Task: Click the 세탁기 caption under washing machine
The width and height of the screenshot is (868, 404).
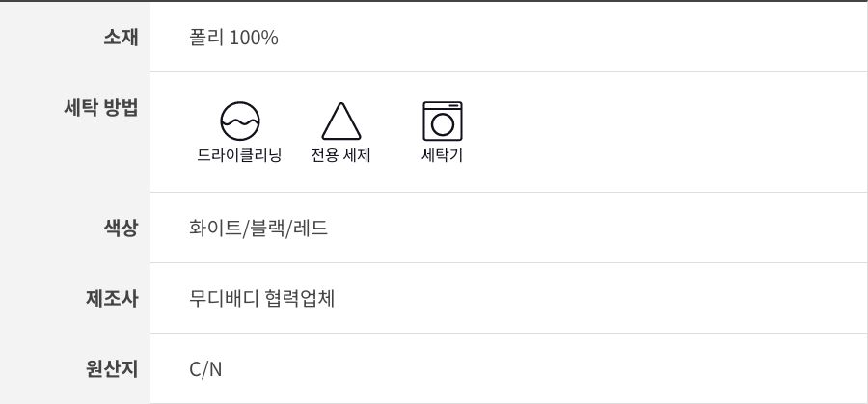Action: click(443, 155)
